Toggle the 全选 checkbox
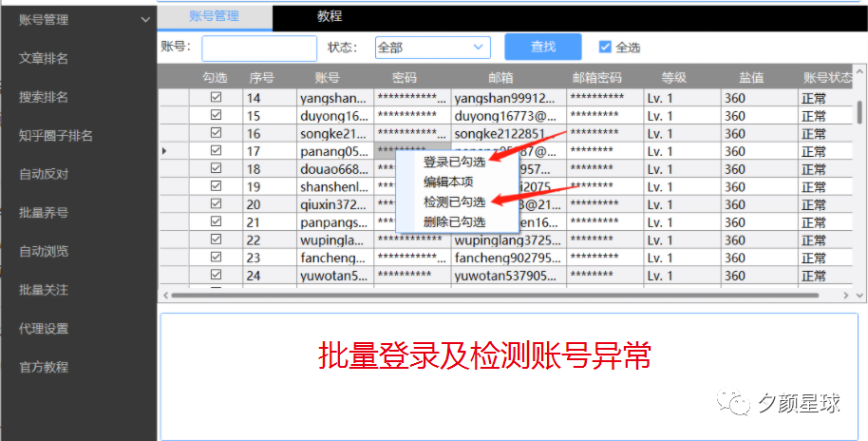Image resolution: width=868 pixels, height=441 pixels. [605, 48]
